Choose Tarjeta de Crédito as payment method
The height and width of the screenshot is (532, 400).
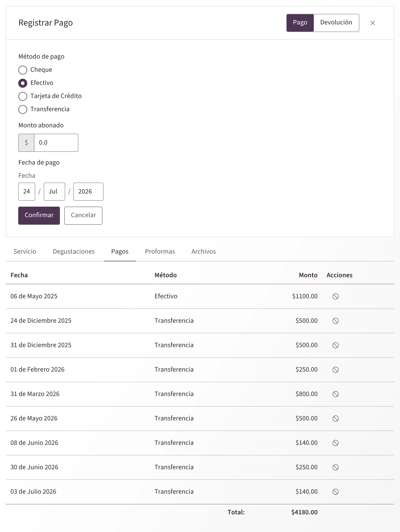23,96
